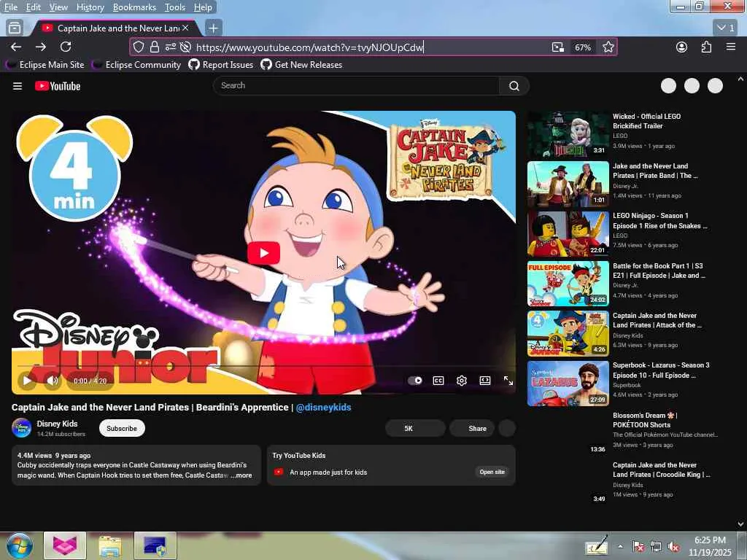The height and width of the screenshot is (560, 747).
Task: Close the Captain Jake tab
Action: coord(185,28)
